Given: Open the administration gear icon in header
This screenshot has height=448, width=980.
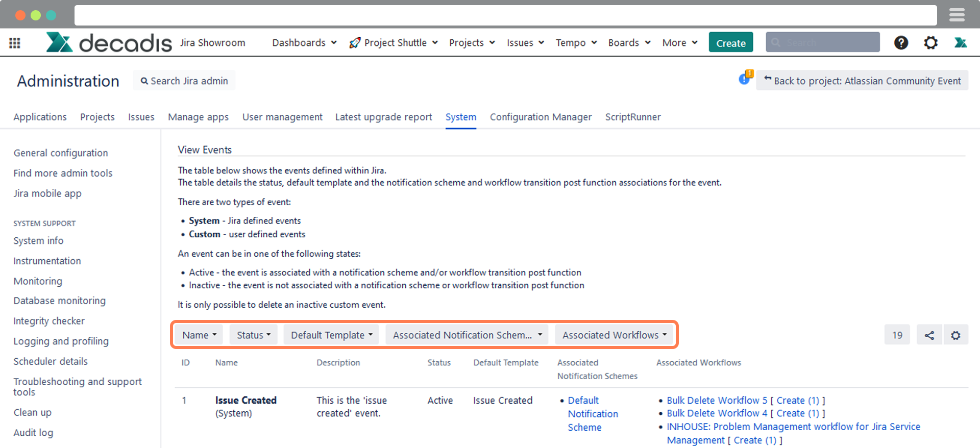Looking at the screenshot, I should point(930,43).
